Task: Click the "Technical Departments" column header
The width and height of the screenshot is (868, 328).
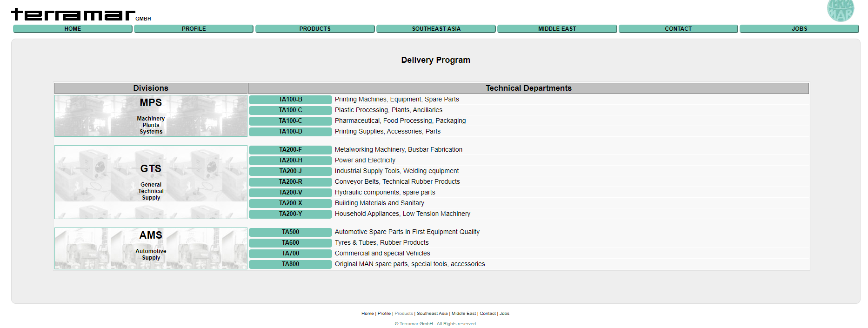Action: point(528,88)
